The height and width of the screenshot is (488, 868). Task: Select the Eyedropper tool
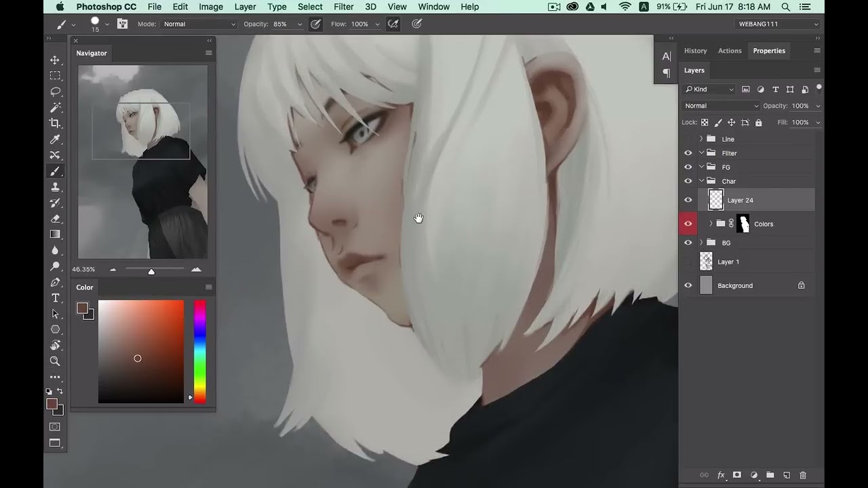coord(55,139)
